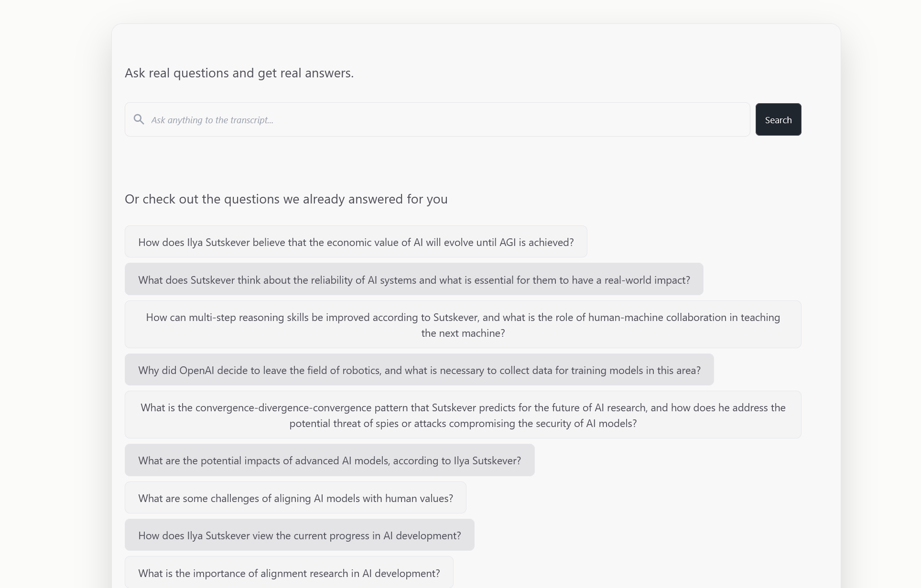Open the convergence-divergence-convergence pattern question
Image resolution: width=921 pixels, height=588 pixels.
tap(463, 415)
